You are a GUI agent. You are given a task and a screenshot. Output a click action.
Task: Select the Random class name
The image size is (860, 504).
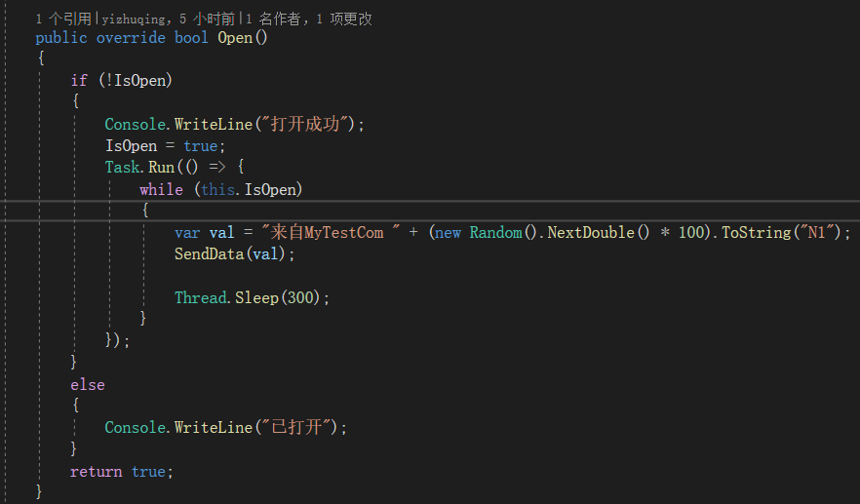tap(495, 233)
